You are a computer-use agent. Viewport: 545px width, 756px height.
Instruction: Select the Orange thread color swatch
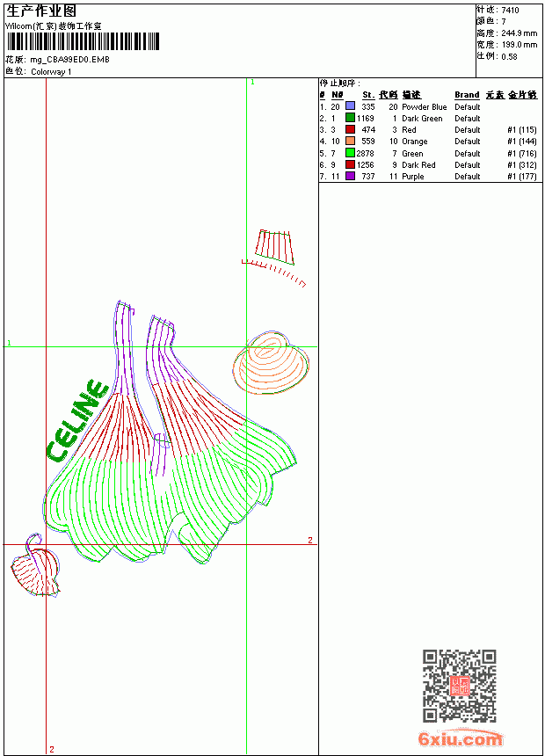pyautogui.click(x=350, y=141)
